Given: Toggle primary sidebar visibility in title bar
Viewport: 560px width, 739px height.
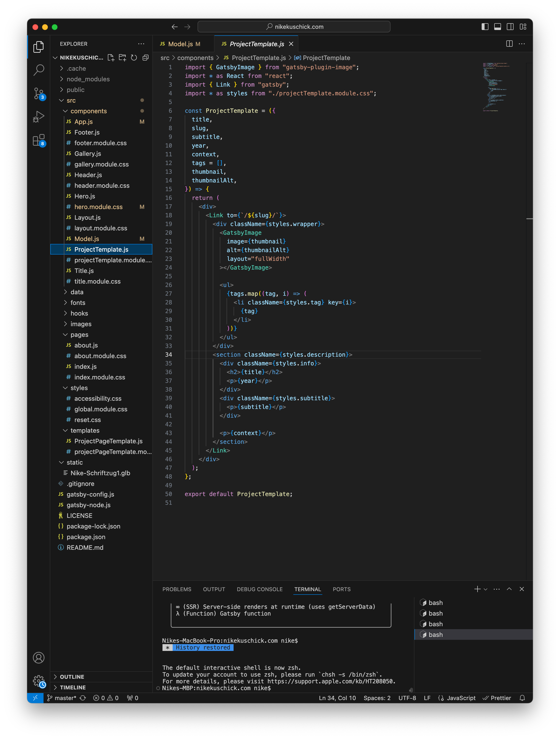Looking at the screenshot, I should 485,27.
